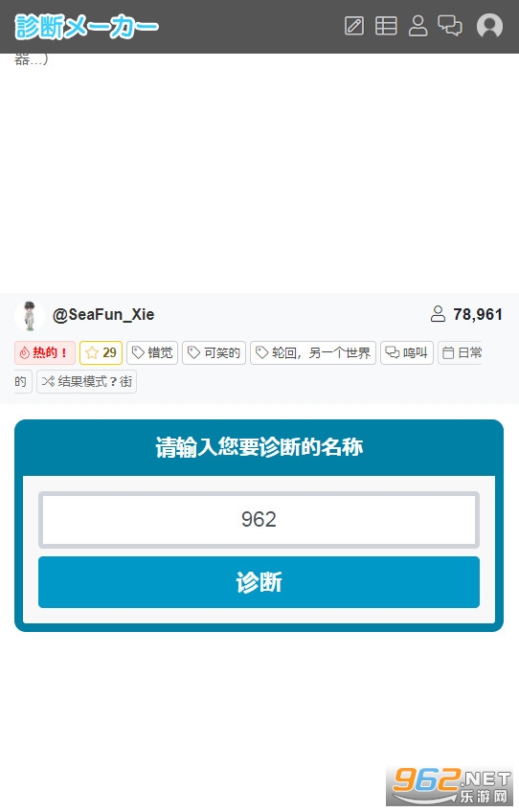Open the author's small profile picture
Viewport: 519px width, 812px height.
pos(30,315)
